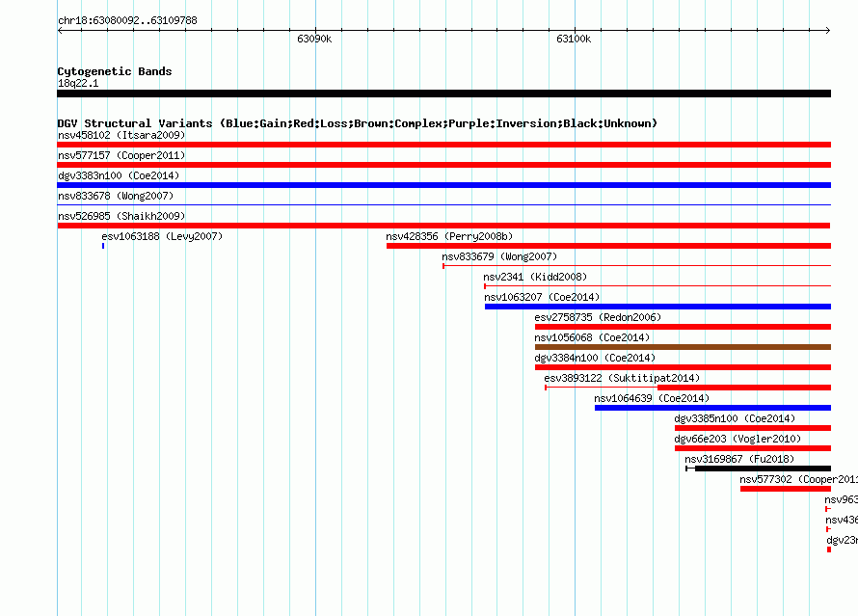
Task: Click the thin red line under nsv2341
Action: [657, 286]
